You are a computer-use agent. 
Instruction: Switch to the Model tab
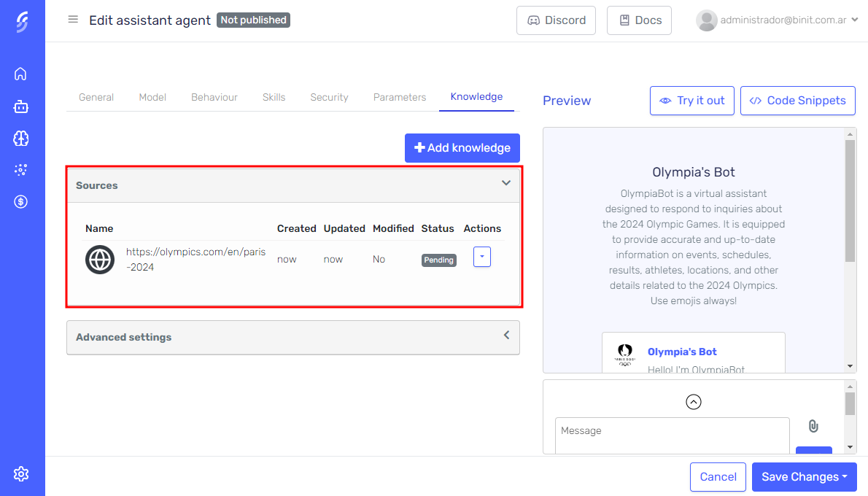coord(152,97)
